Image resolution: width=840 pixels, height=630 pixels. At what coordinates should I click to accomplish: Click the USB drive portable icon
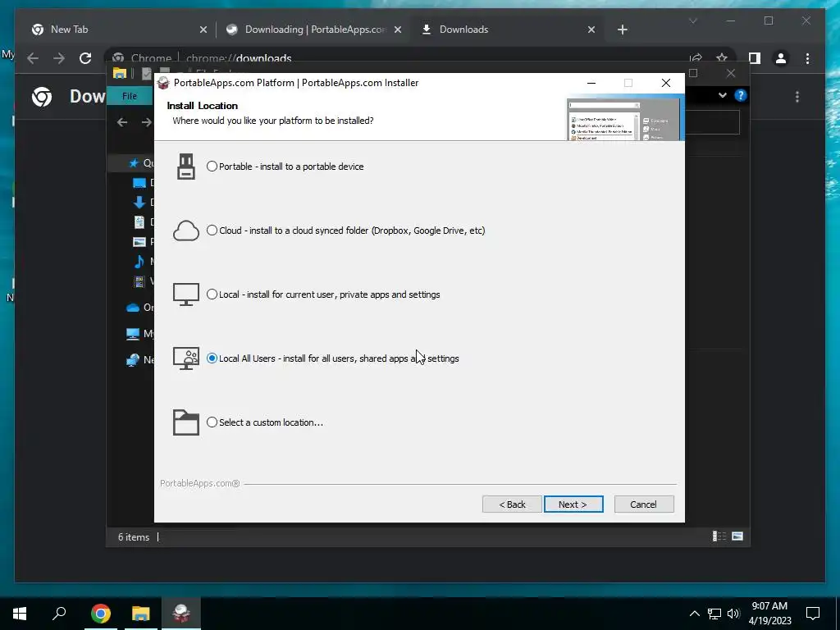(186, 167)
